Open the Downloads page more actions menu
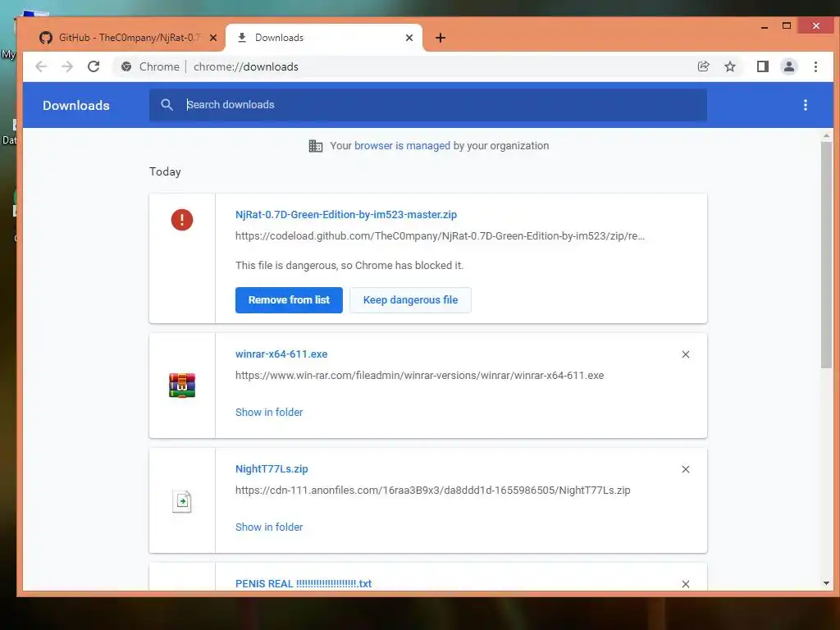Viewport: 840px width, 630px height. coord(806,105)
